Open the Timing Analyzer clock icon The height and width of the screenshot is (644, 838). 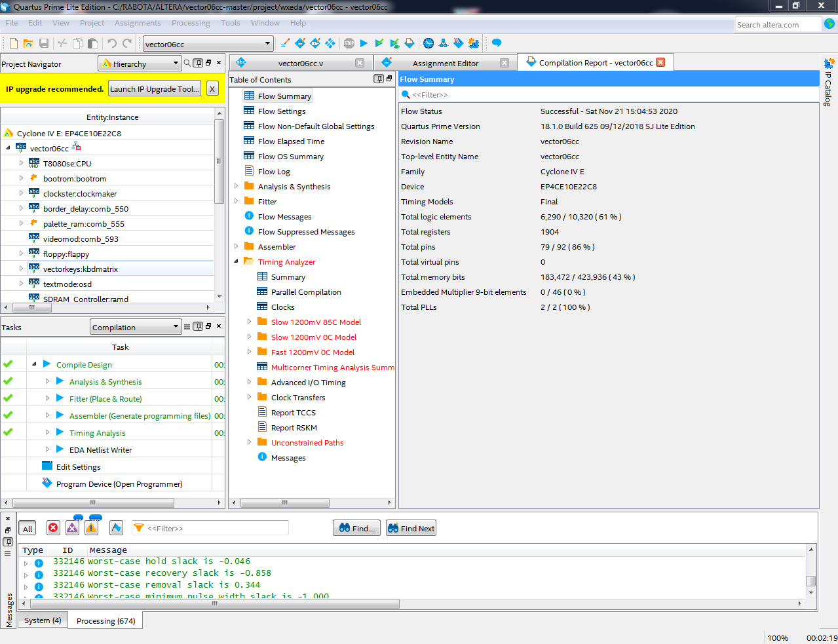click(x=429, y=44)
